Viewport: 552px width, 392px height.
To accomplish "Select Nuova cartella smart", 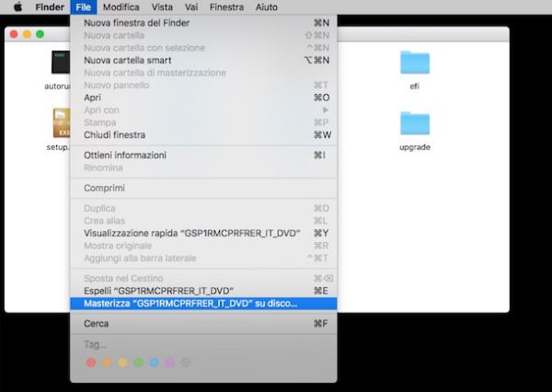I will click(128, 60).
